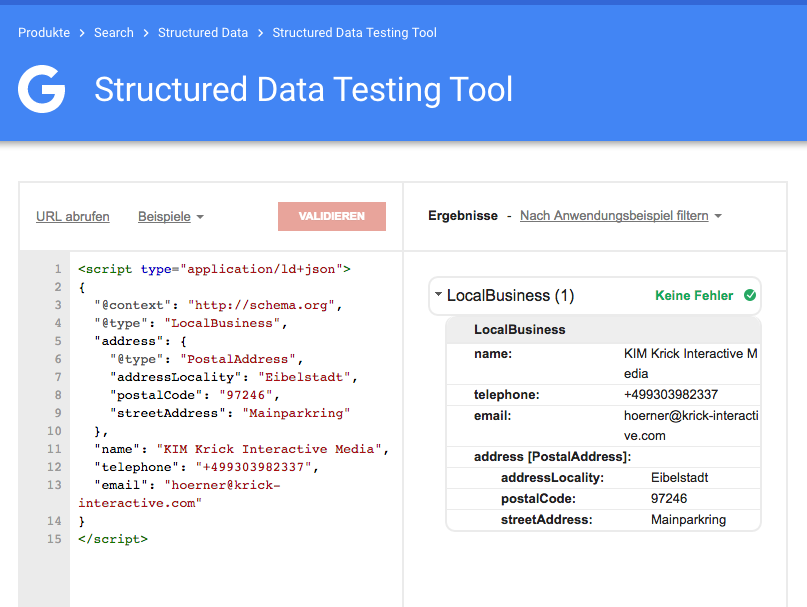The image size is (807, 607).
Task: Click the postalCode code line in editor
Action: pyautogui.click(x=195, y=395)
